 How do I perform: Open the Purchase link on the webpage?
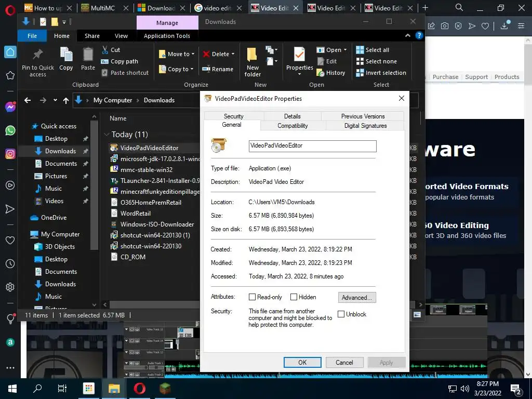(x=445, y=77)
